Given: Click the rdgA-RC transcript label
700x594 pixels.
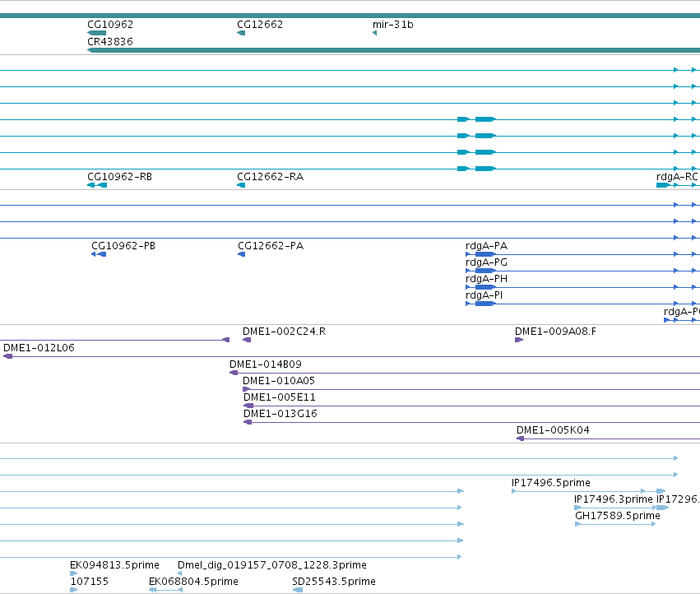Looking at the screenshot, I should [677, 177].
